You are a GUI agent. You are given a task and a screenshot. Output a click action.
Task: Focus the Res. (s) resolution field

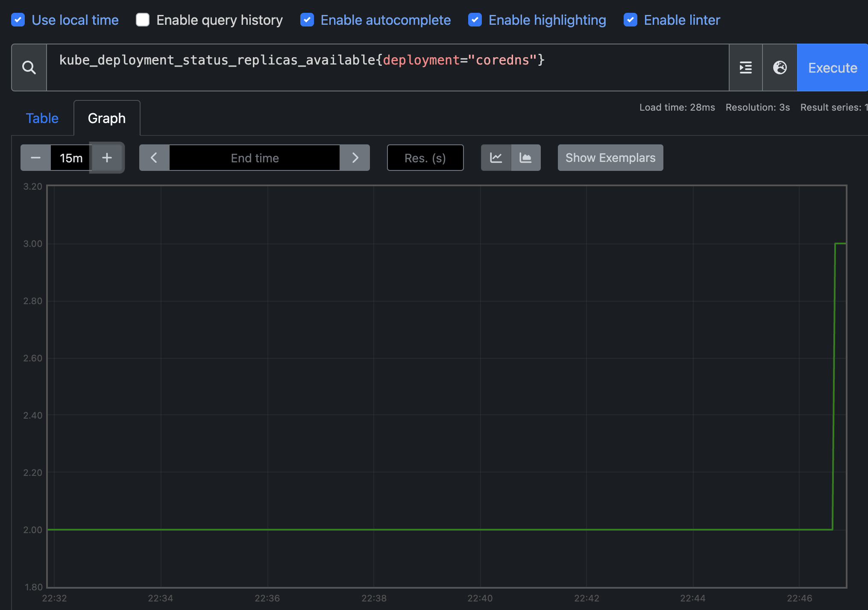(x=425, y=158)
